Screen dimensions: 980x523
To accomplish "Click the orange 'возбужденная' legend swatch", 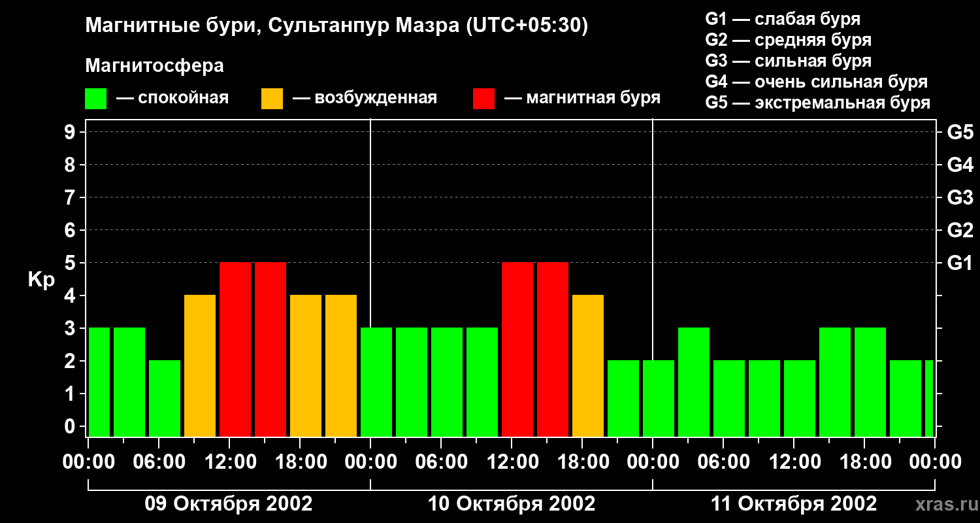I will pyautogui.click(x=272, y=99).
